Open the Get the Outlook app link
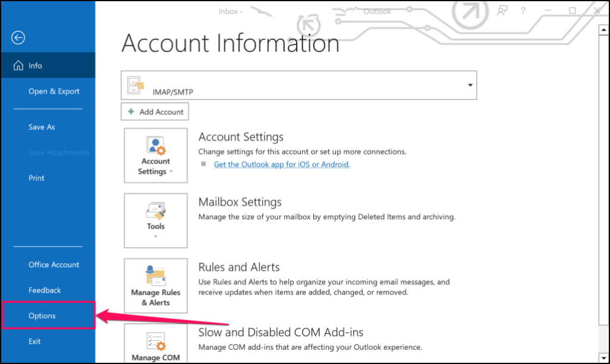The height and width of the screenshot is (364, 610). [282, 164]
